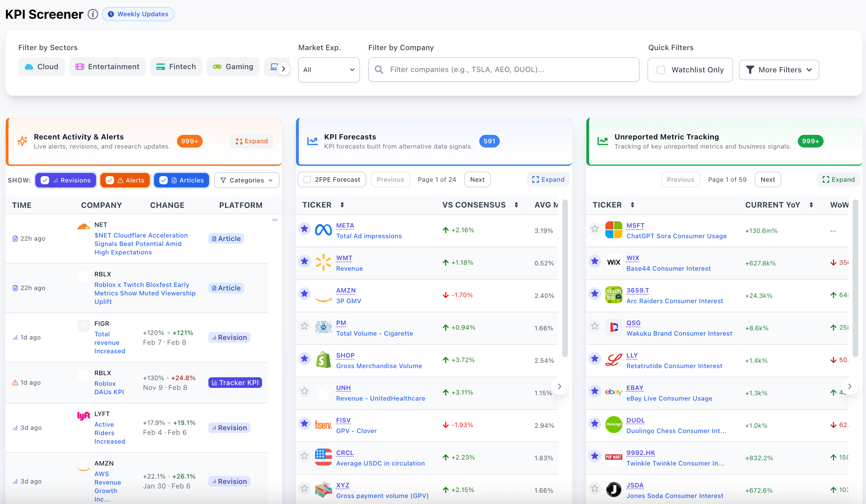The image size is (866, 504).
Task: Go to Next page of KPI Forecasts
Action: pos(477,180)
